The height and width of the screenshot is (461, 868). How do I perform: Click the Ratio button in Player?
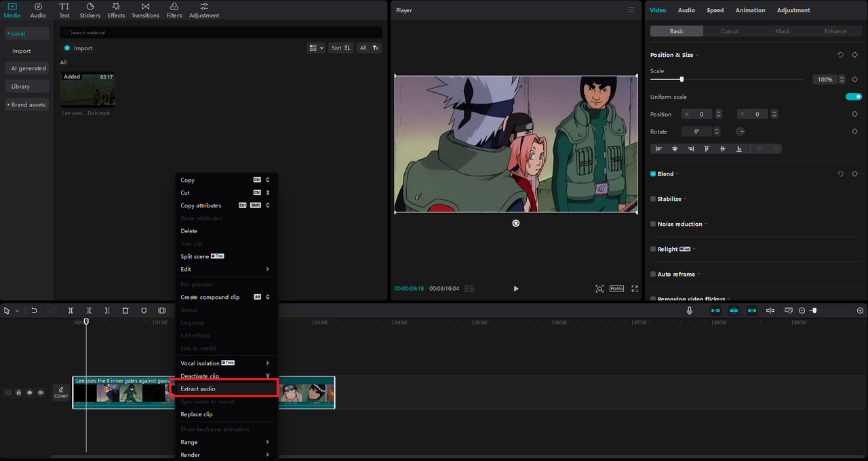[616, 289]
